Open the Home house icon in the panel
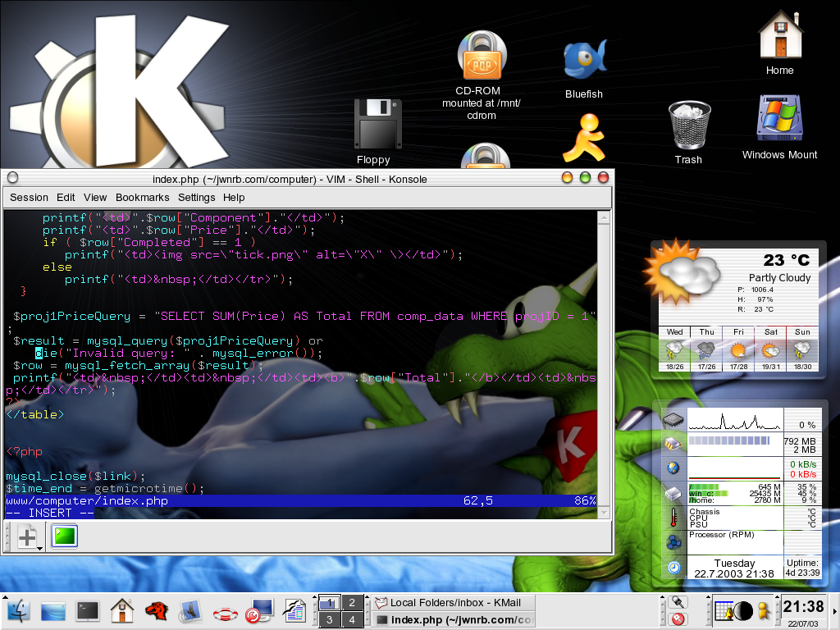The height and width of the screenshot is (630, 840). click(x=122, y=610)
